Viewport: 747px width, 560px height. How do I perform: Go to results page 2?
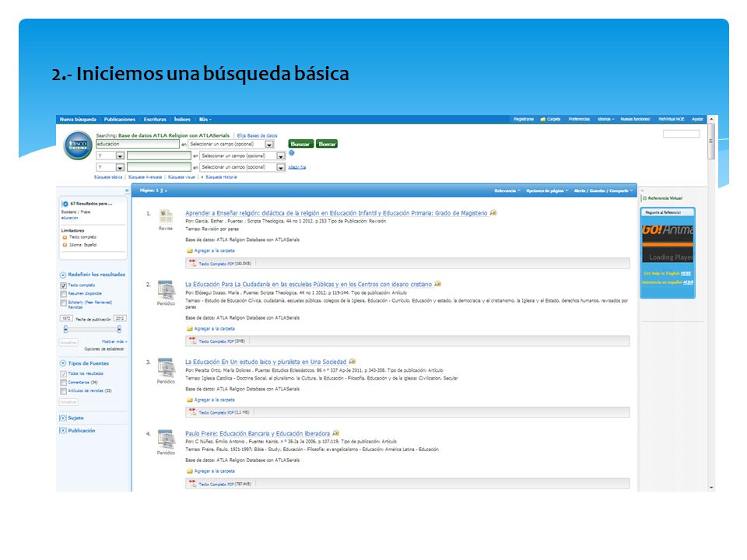162,191
